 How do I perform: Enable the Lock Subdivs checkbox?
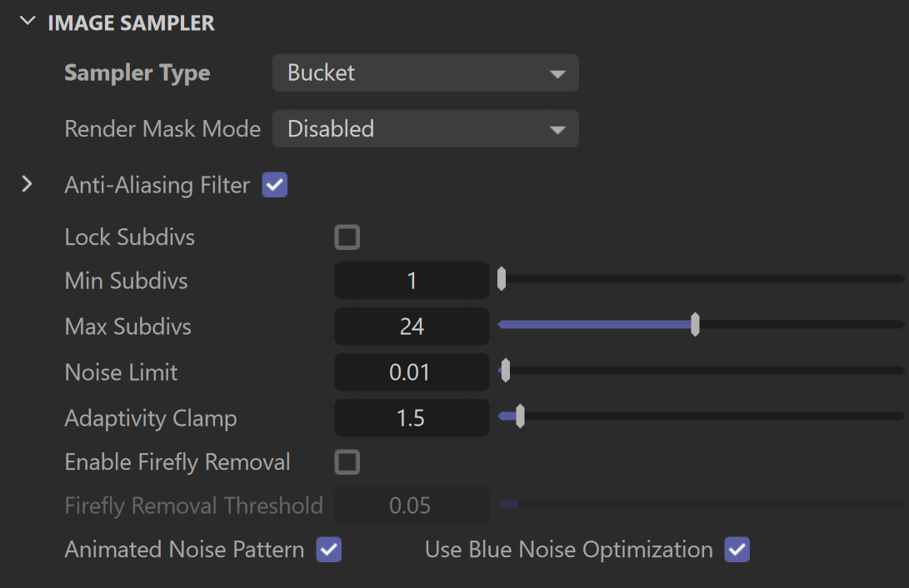[347, 237]
